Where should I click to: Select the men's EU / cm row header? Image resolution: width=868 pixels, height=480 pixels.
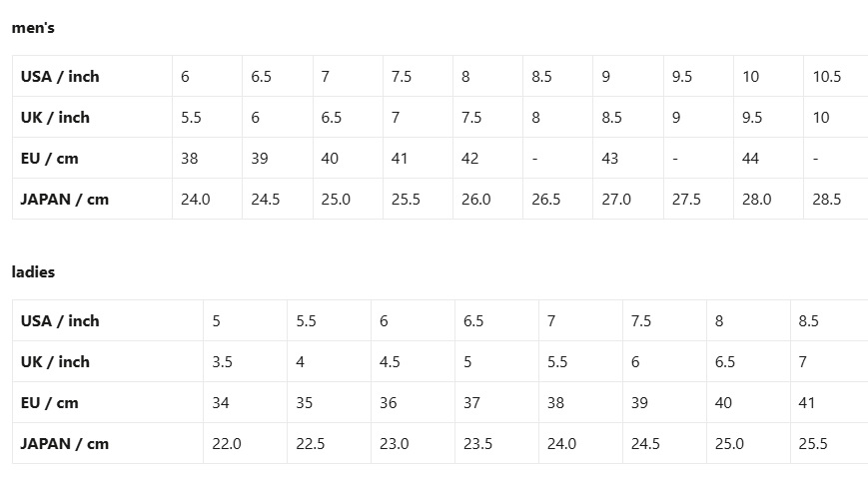[93, 158]
